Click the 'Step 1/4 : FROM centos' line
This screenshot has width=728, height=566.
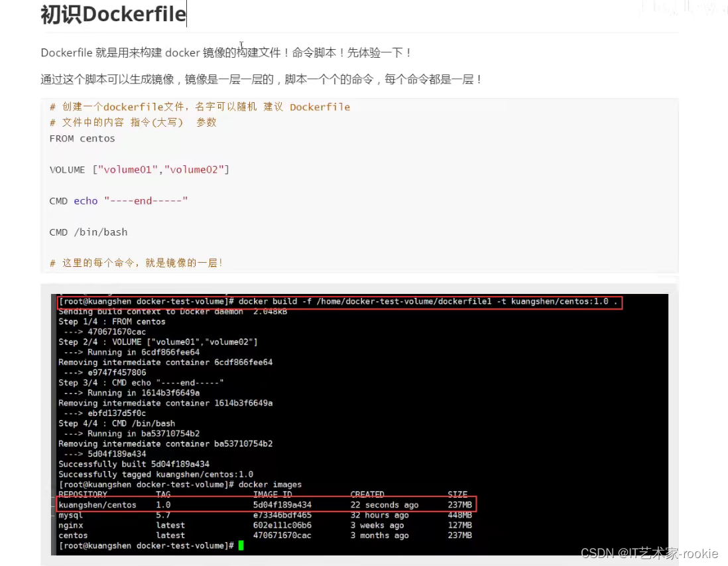point(112,322)
